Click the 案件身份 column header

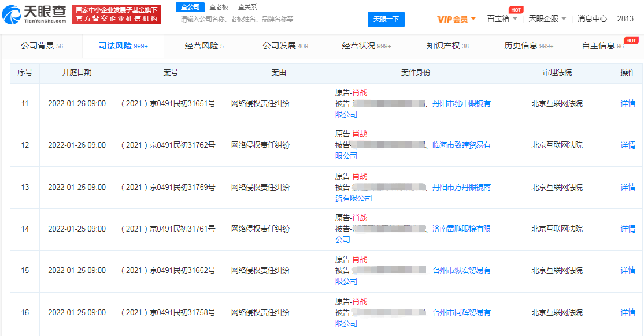pos(416,73)
